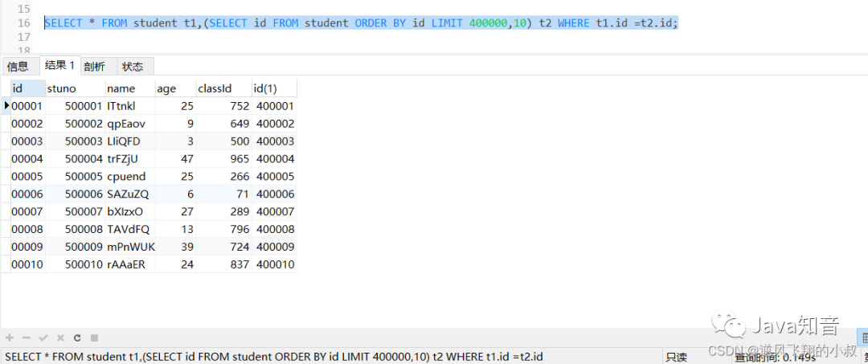The image size is (868, 364).
Task: Click the status bar SQL statement text
Action: (274, 357)
